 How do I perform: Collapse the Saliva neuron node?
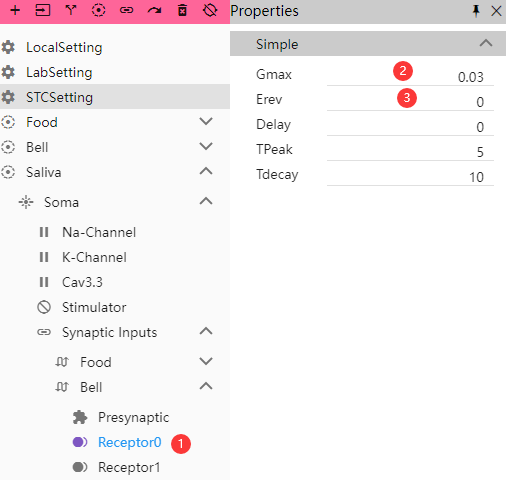tap(206, 171)
